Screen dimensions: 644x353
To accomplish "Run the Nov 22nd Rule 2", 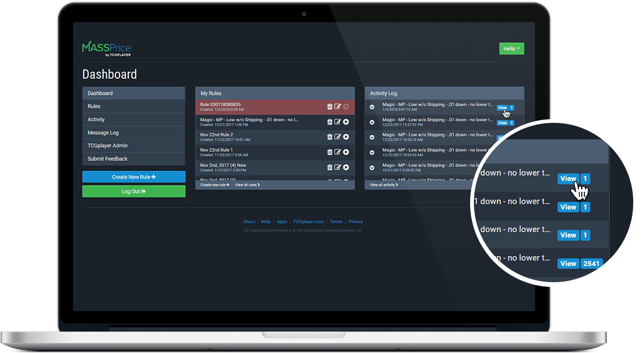I will (346, 137).
